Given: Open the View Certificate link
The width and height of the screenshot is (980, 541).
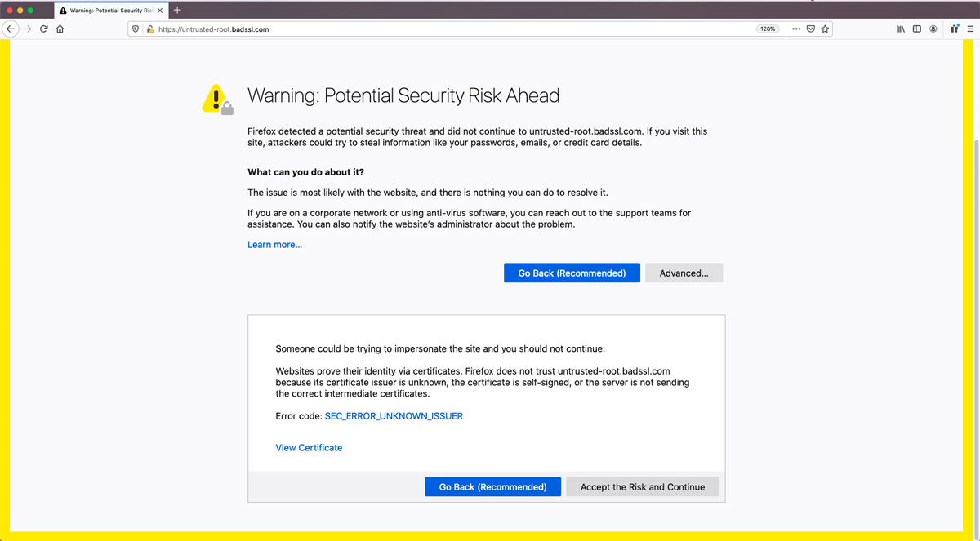Looking at the screenshot, I should coord(309,447).
